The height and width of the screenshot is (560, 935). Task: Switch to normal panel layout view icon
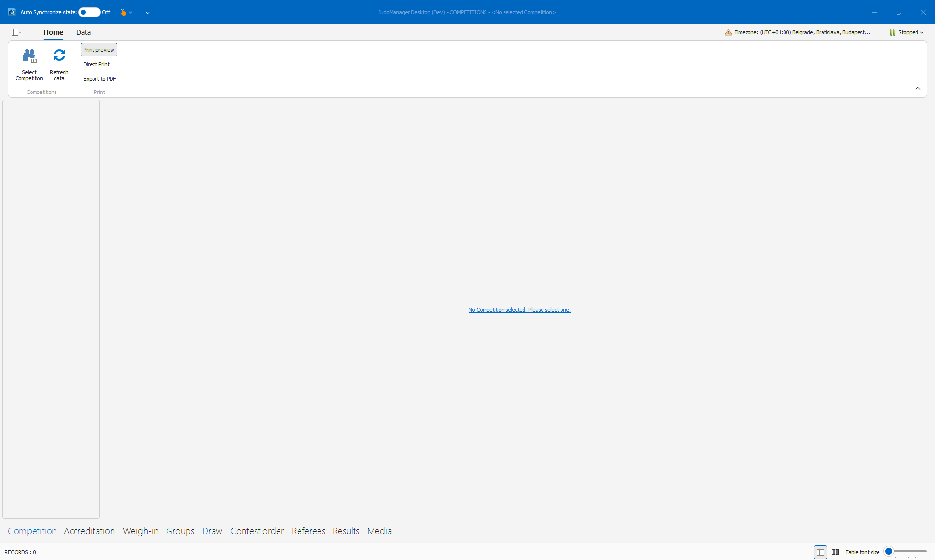coord(821,552)
